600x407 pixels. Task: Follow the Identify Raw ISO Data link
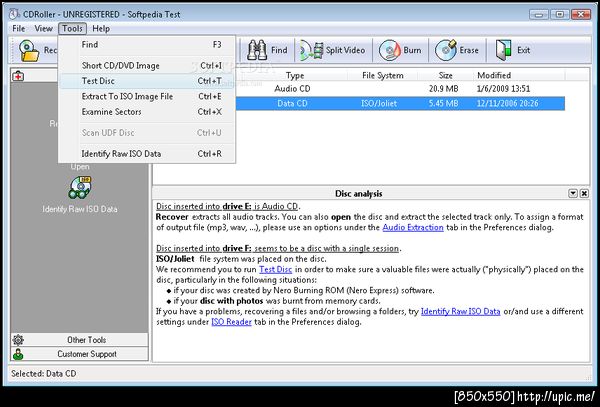tap(460, 312)
